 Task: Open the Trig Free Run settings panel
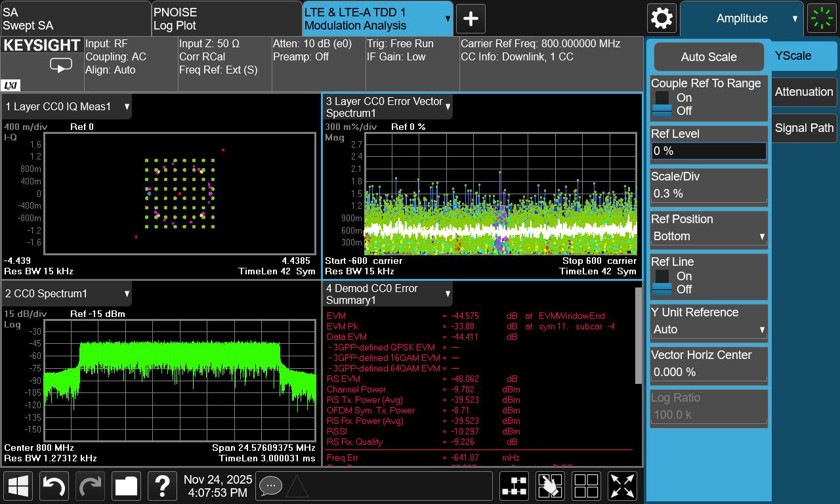pos(412,64)
